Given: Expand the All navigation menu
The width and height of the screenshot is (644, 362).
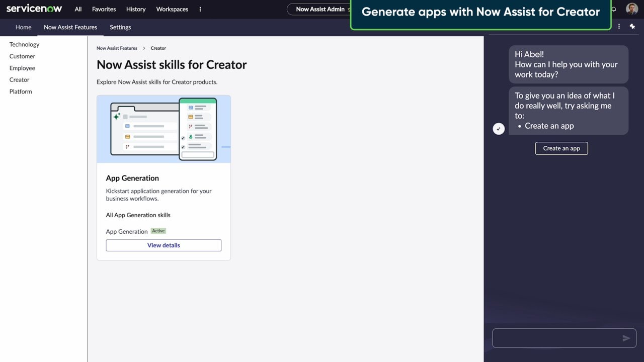Looking at the screenshot, I should pyautogui.click(x=78, y=9).
